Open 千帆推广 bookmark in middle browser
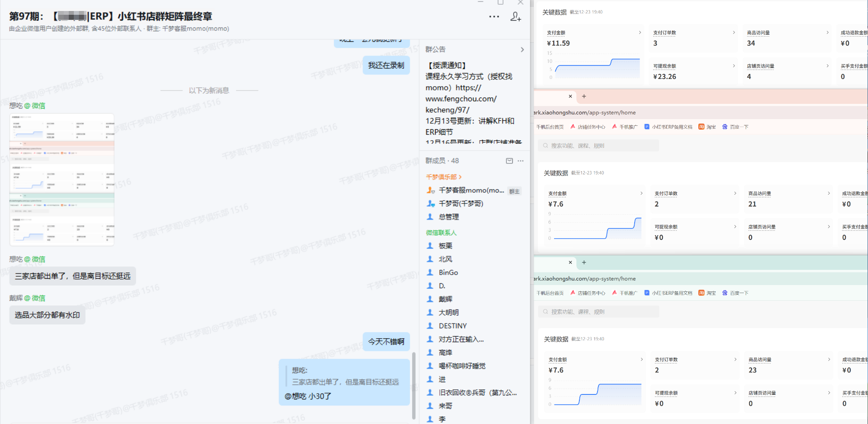 [x=625, y=127]
